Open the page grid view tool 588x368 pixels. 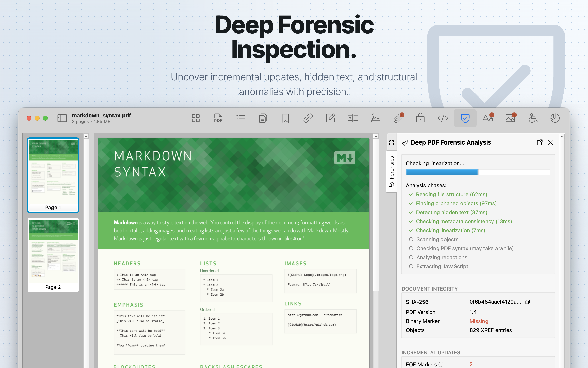click(x=196, y=118)
